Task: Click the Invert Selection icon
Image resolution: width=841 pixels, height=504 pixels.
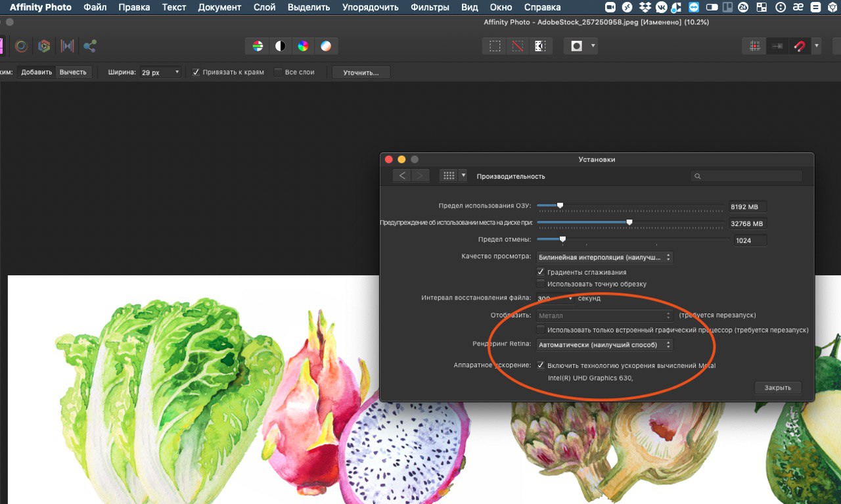Action: [539, 46]
